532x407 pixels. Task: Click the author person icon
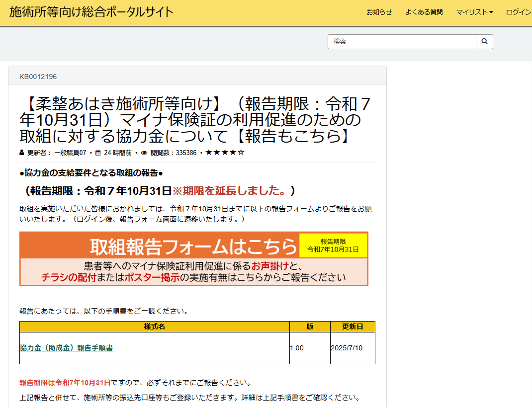(22, 153)
